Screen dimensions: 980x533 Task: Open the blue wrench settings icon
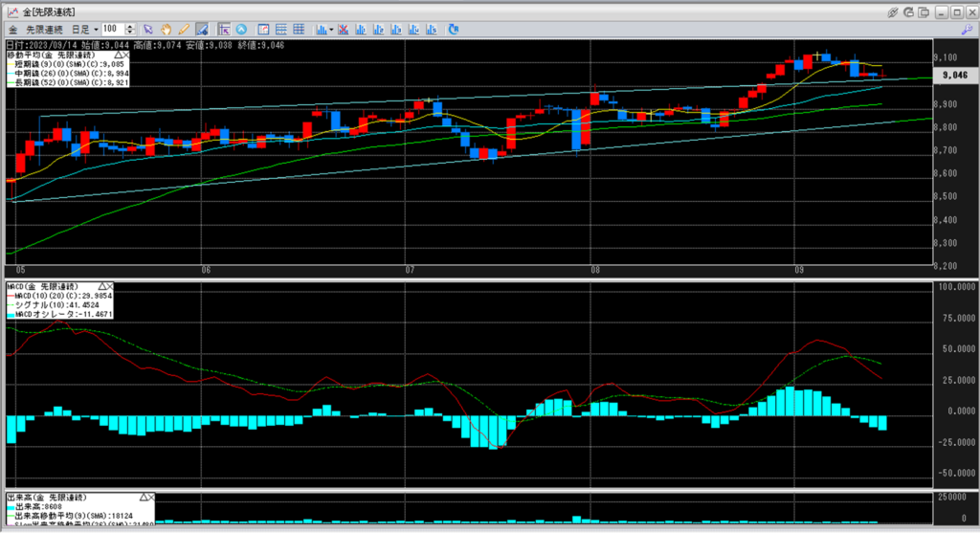pyautogui.click(x=967, y=30)
